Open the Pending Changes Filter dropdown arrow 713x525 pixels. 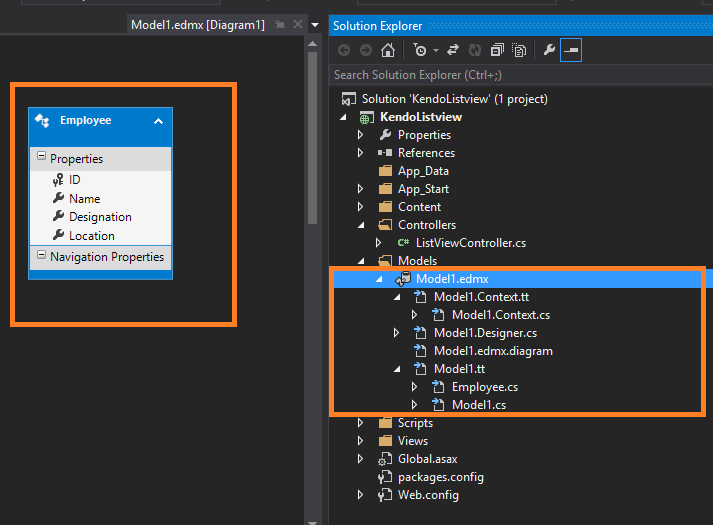pos(436,50)
